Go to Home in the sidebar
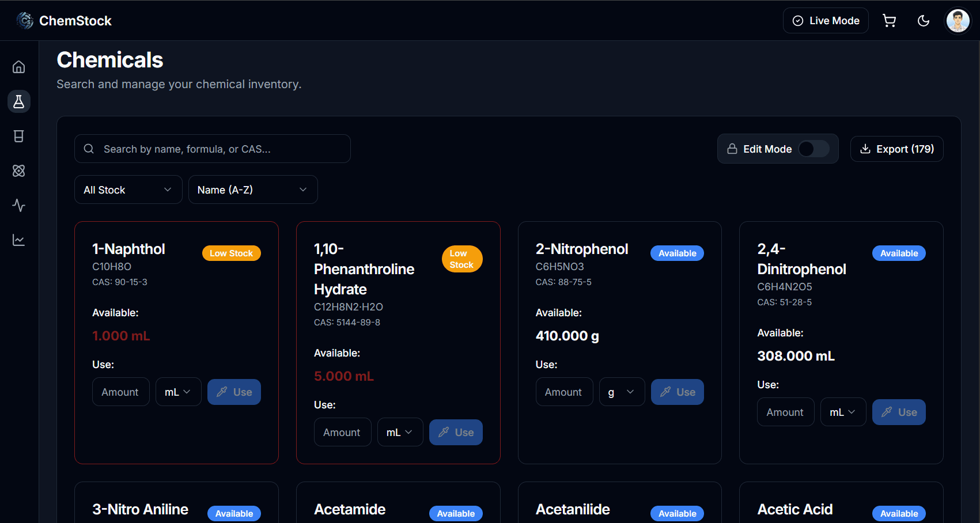This screenshot has width=980, height=523. [x=19, y=67]
